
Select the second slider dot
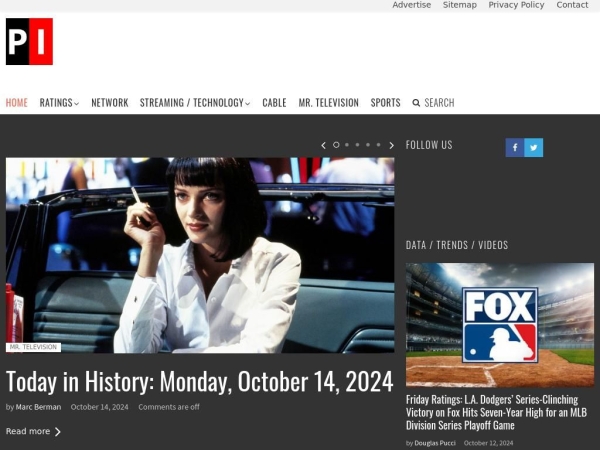pos(347,145)
